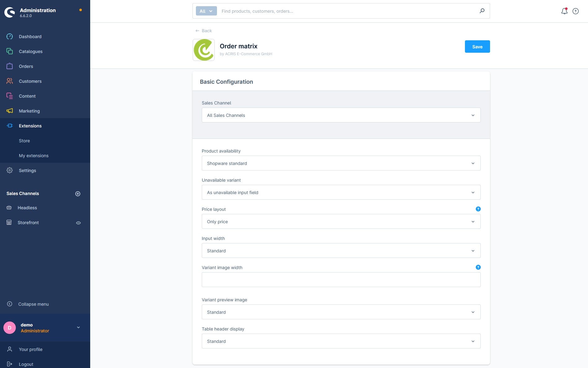Click the Back arrow icon
The image size is (588, 368).
click(x=197, y=31)
